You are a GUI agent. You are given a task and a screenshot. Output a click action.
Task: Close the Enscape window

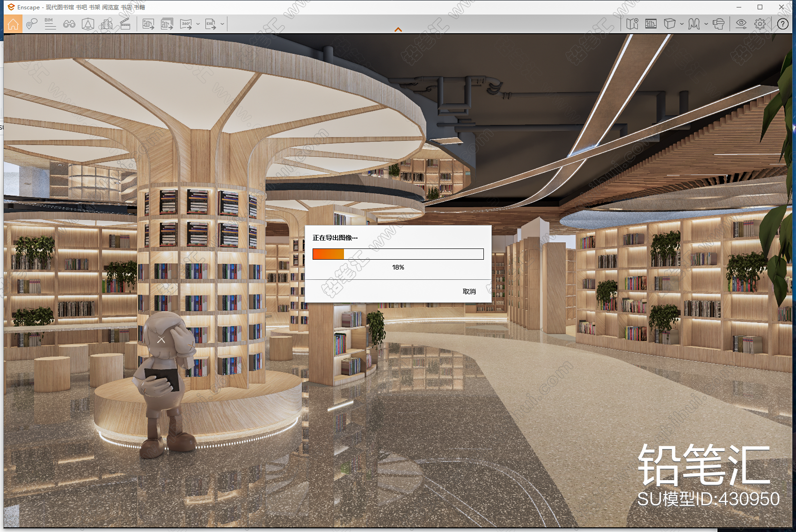[x=781, y=7]
